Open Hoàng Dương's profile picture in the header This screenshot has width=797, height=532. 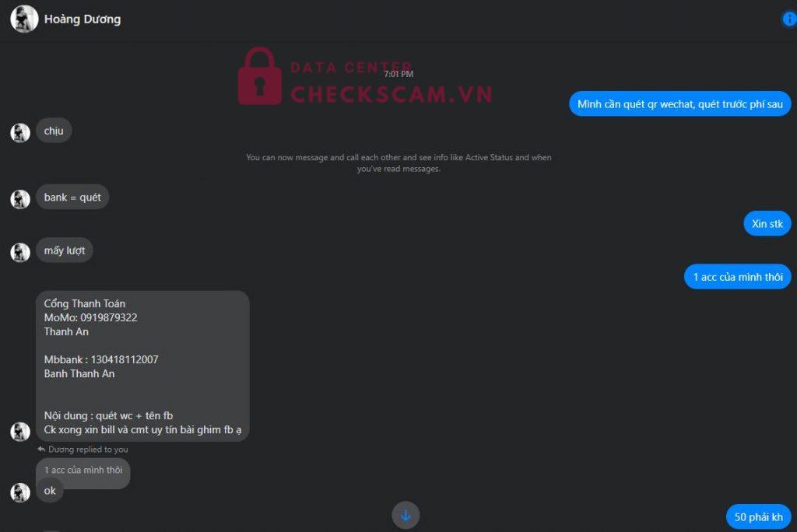tap(24, 19)
